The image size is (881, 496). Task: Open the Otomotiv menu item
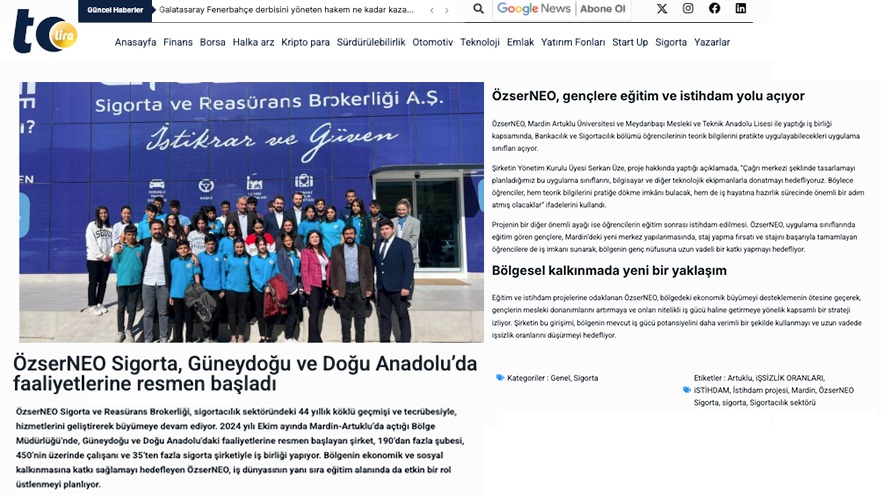point(433,42)
